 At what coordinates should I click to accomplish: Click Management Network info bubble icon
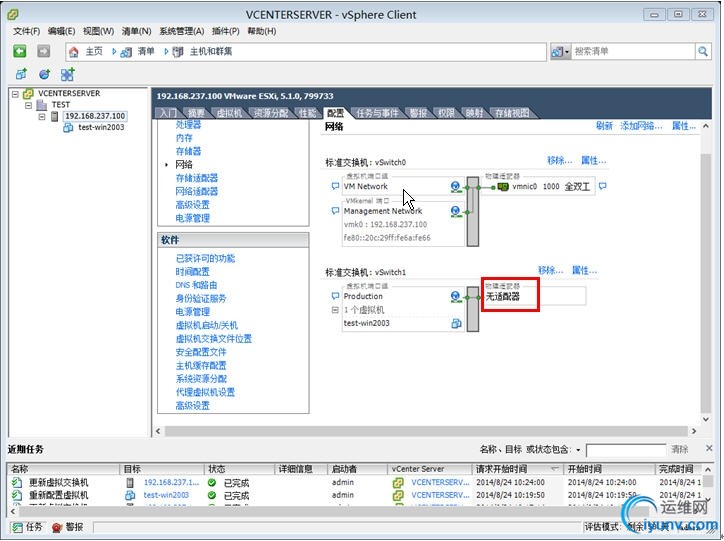pyautogui.click(x=335, y=210)
